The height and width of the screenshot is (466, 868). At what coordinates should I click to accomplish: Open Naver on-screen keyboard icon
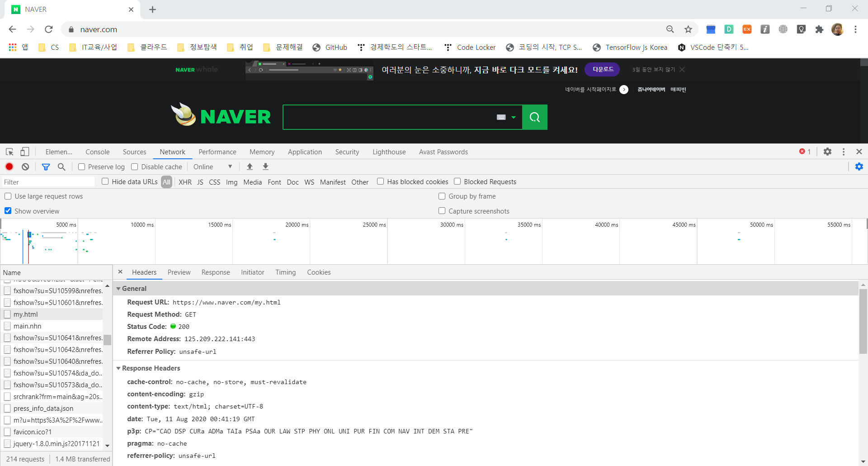point(501,117)
